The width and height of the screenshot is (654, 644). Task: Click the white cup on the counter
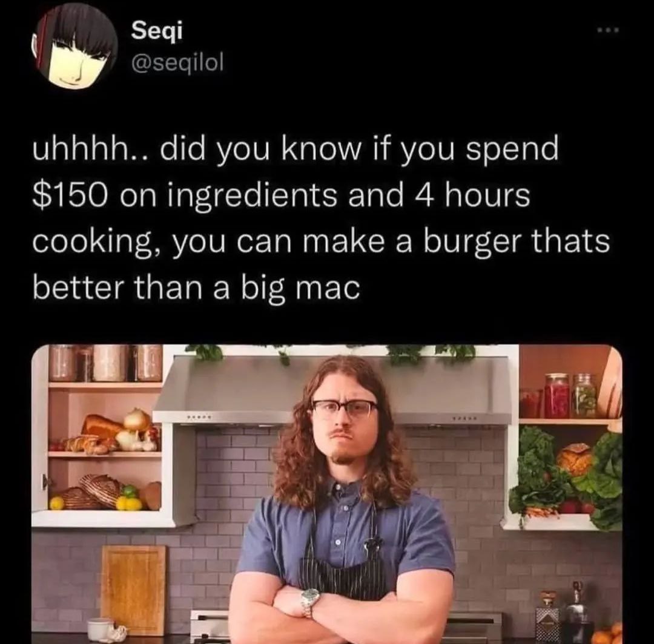[100, 629]
